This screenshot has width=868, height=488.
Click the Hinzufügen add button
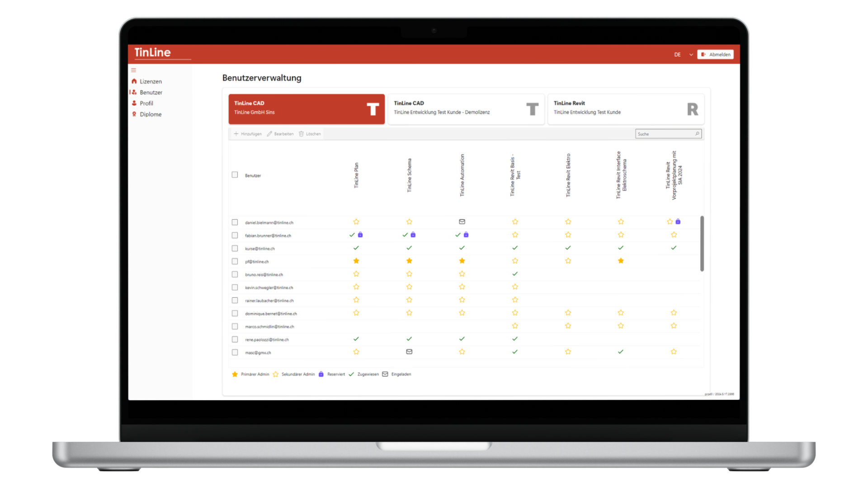(x=248, y=134)
